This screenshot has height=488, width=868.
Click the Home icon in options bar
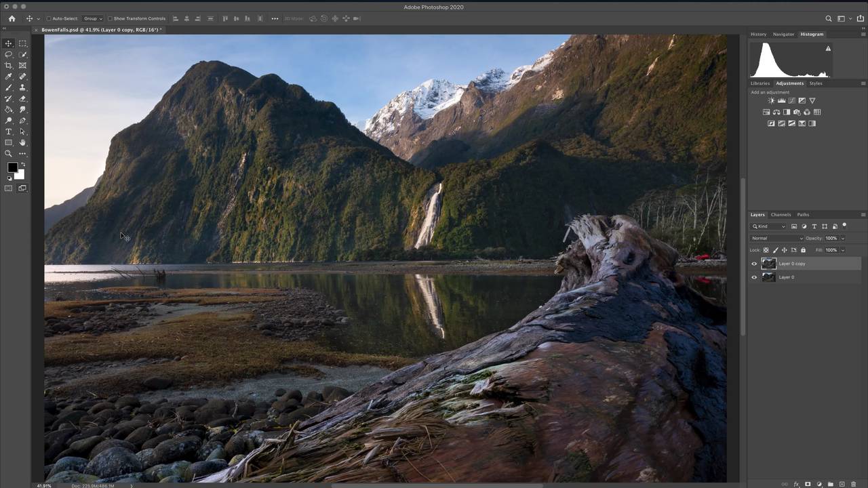tap(12, 18)
